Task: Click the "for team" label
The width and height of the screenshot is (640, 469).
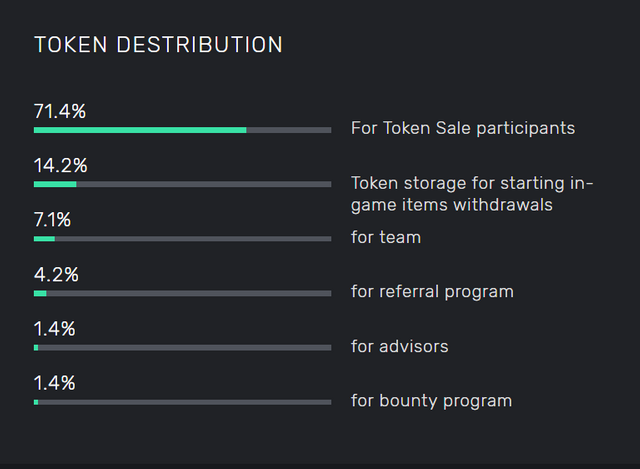Action: (386, 237)
